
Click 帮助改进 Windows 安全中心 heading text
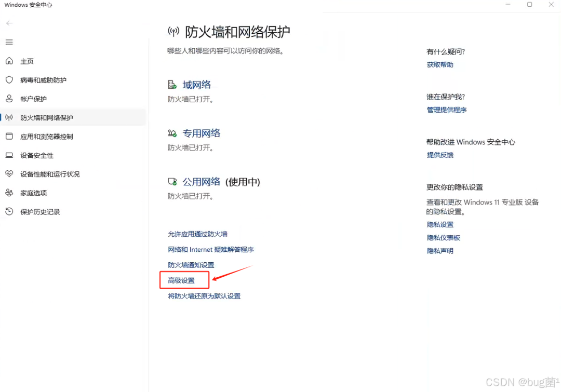pos(471,142)
